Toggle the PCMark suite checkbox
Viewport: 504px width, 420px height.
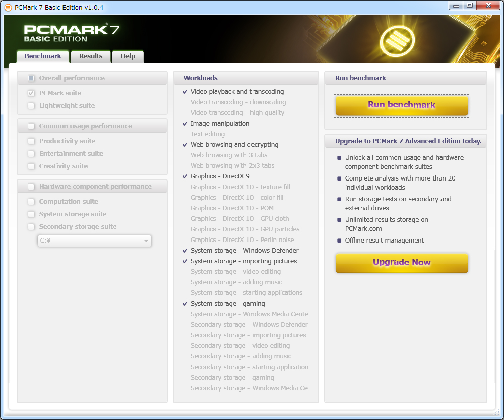[x=31, y=93]
